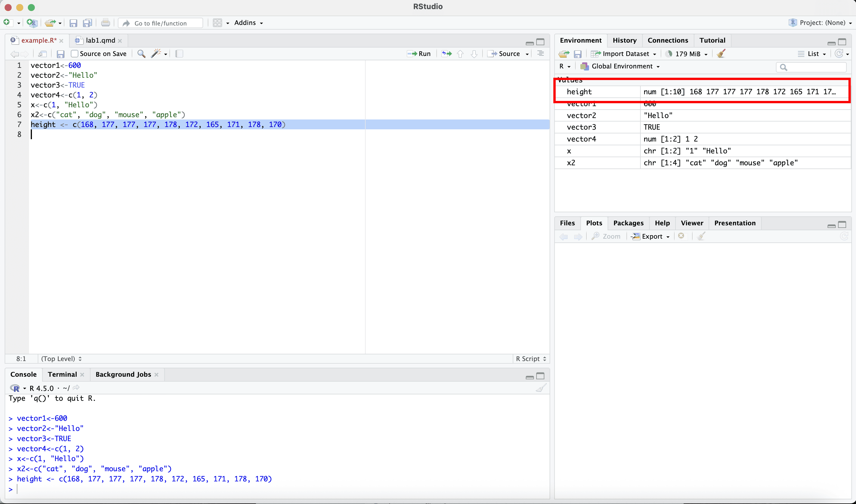Clear the console with broom icon
Viewport: 856px width, 504px height.
click(541, 388)
